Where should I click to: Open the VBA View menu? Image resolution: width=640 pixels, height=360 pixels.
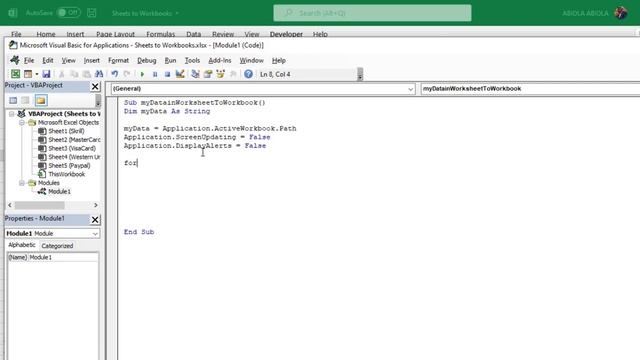tap(69, 60)
